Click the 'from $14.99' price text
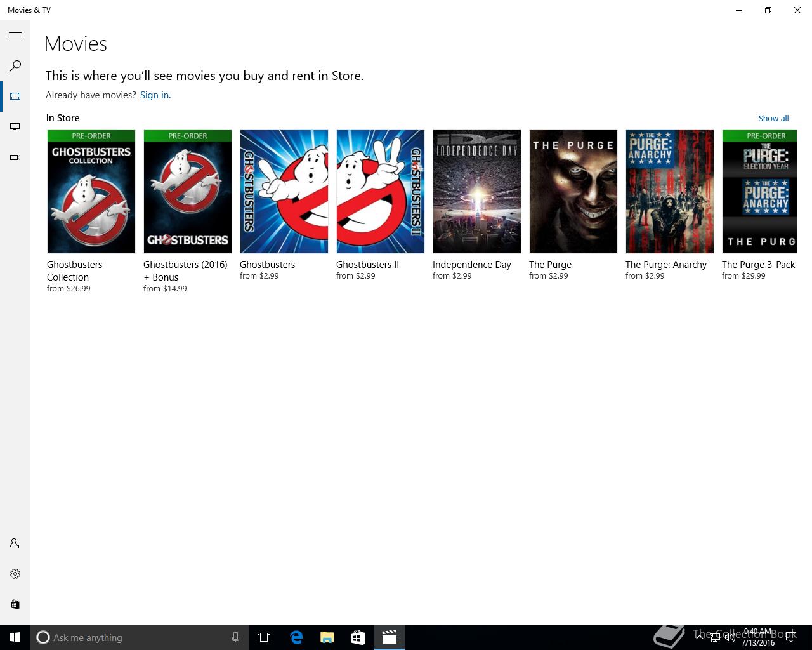 pos(165,289)
